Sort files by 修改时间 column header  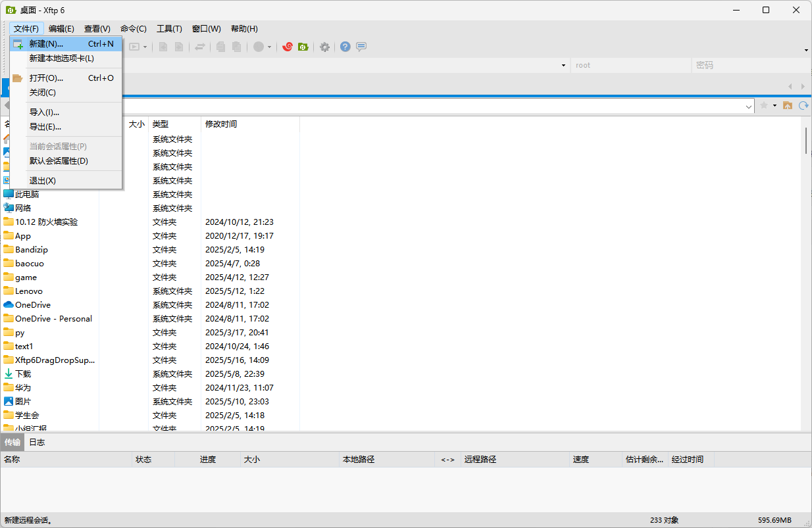pyautogui.click(x=250, y=124)
